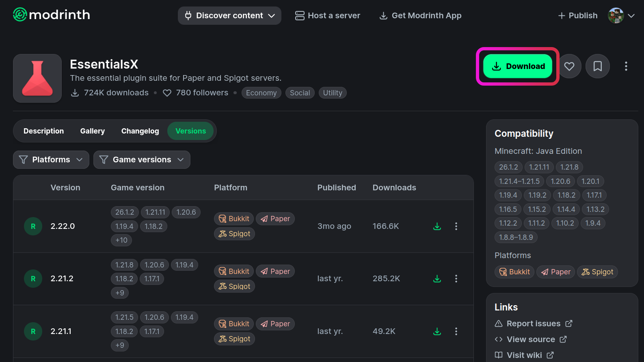The width and height of the screenshot is (644, 362).
Task: Open the Changelog tab
Action: click(x=140, y=131)
